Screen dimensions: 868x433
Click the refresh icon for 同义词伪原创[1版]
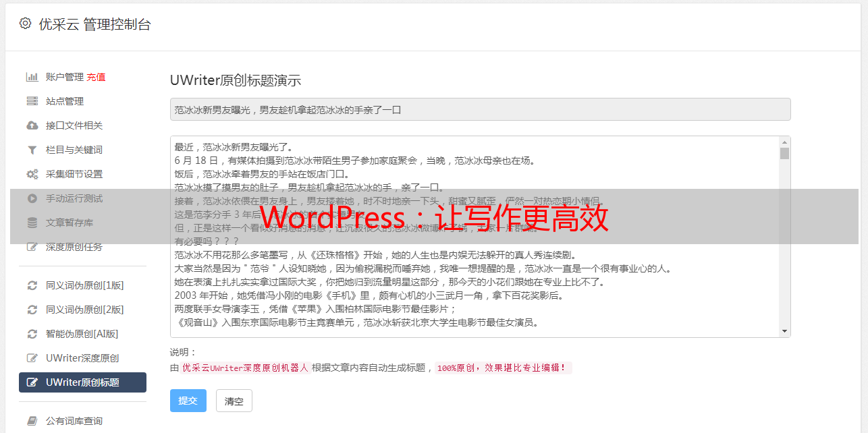pyautogui.click(x=32, y=285)
